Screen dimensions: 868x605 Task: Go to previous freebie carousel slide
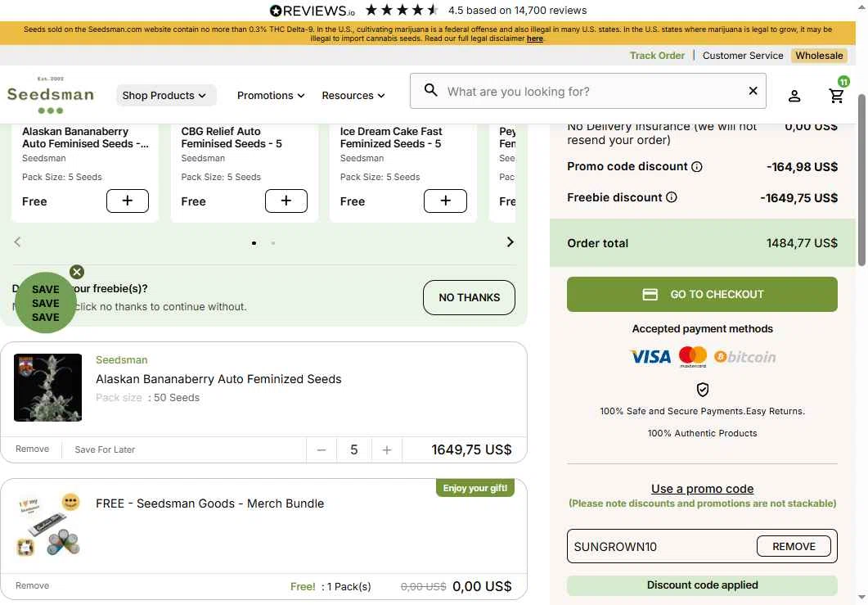18,242
